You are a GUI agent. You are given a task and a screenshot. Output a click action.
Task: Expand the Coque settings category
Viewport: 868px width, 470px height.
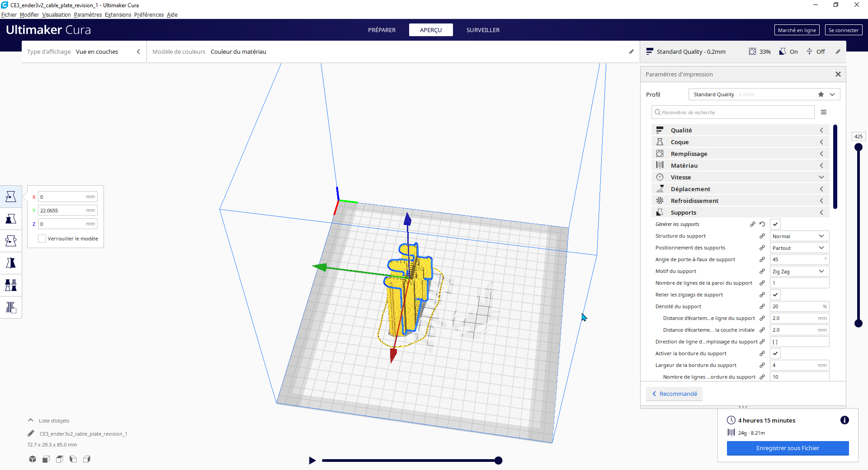pyautogui.click(x=741, y=142)
